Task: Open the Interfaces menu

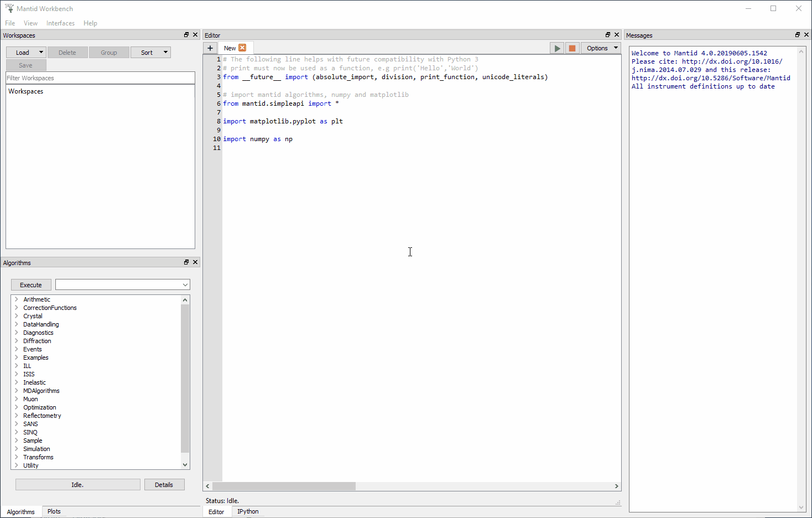Action: pos(60,23)
